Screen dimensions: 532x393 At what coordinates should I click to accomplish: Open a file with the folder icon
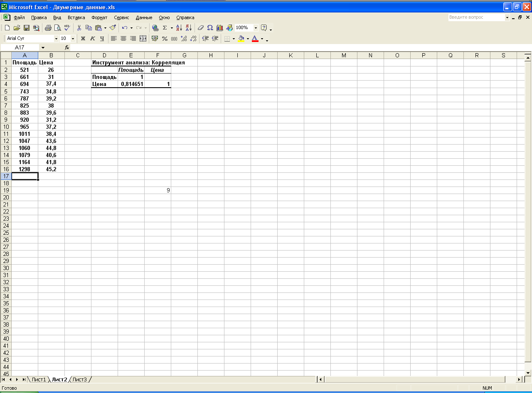pos(17,28)
